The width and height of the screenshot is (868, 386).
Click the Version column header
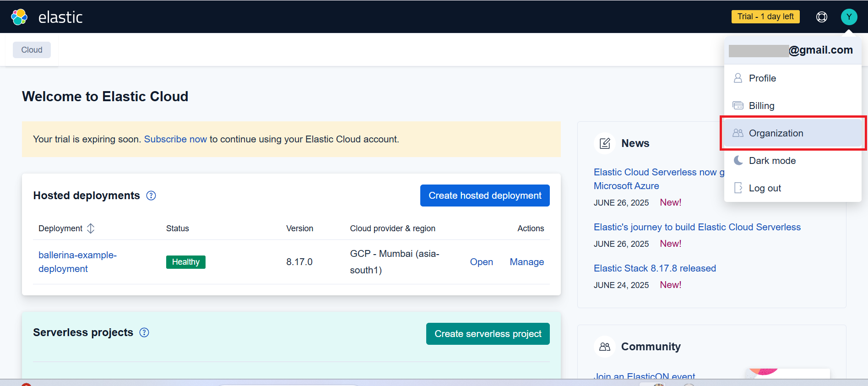(x=300, y=228)
